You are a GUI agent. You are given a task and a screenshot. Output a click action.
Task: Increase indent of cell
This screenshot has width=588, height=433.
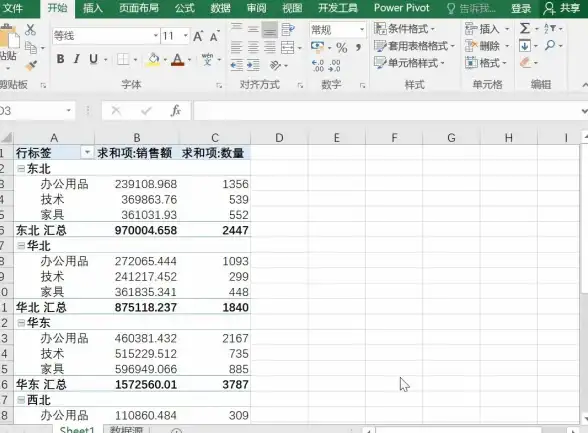pyautogui.click(x=253, y=65)
